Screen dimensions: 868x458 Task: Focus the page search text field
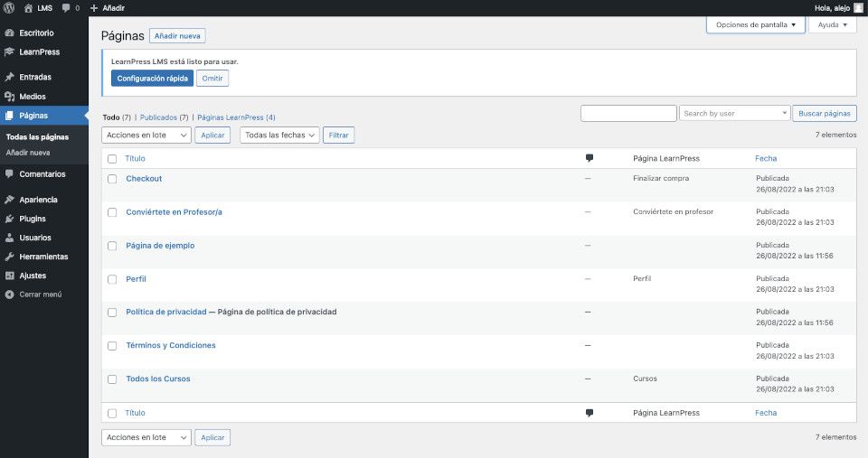(628, 114)
